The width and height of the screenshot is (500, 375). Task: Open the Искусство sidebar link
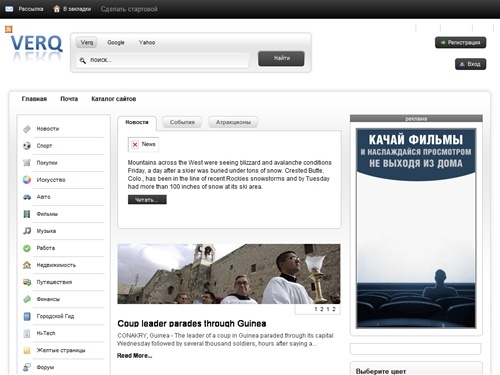51,180
